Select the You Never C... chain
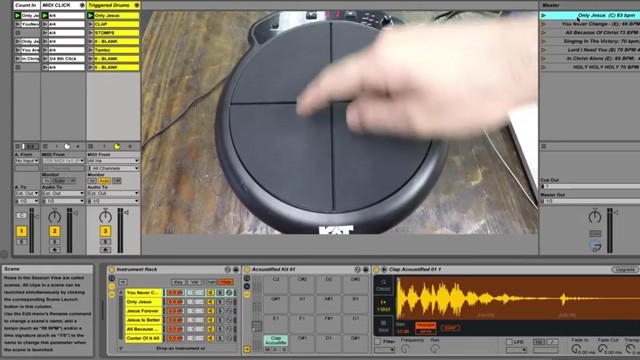Screen dimensions: 640x360 [x=143, y=292]
